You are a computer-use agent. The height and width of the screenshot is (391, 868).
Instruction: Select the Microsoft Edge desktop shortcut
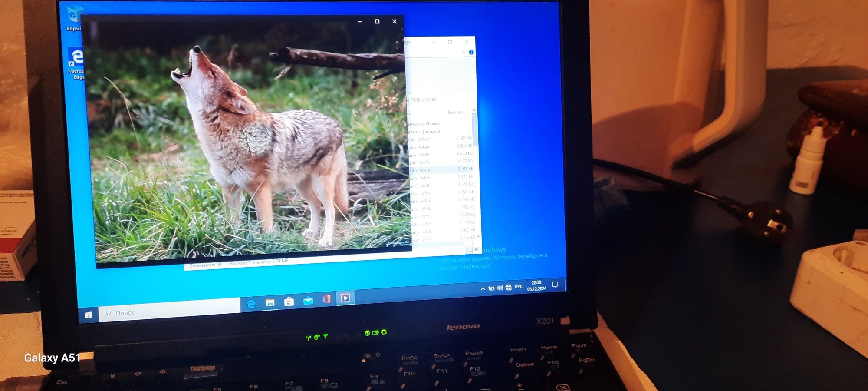click(76, 63)
